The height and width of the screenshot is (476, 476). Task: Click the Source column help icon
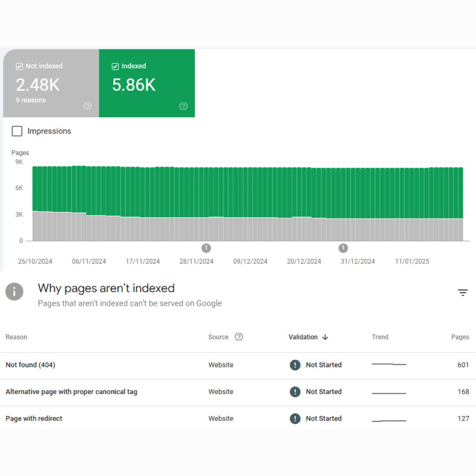tap(239, 337)
